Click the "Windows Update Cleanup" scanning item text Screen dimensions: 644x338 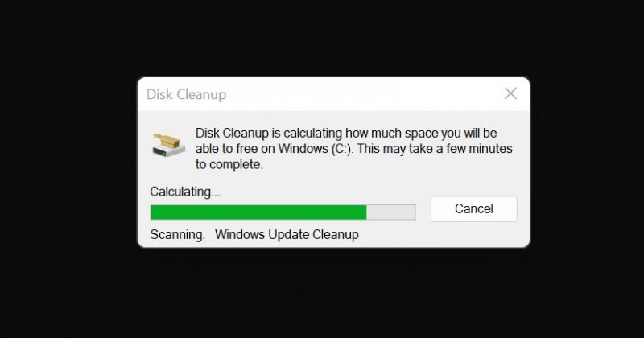(287, 234)
